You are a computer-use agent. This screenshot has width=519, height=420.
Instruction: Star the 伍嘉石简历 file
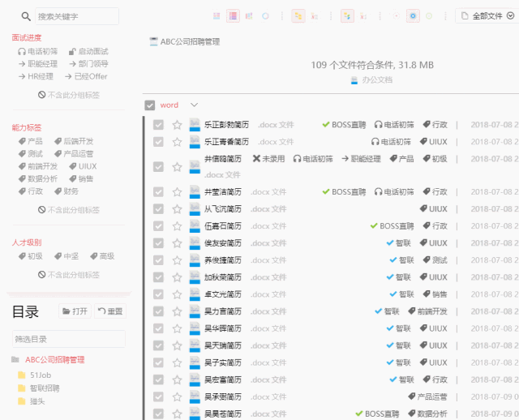coord(177,226)
